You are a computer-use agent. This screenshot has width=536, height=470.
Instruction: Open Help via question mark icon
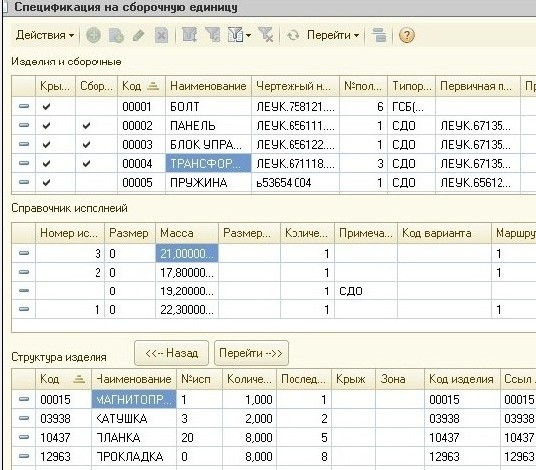tap(406, 35)
